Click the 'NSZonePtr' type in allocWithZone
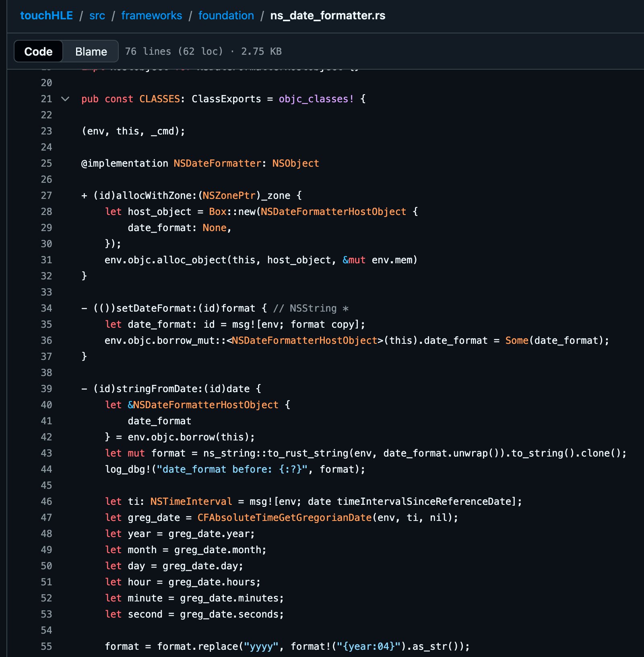 tap(229, 196)
